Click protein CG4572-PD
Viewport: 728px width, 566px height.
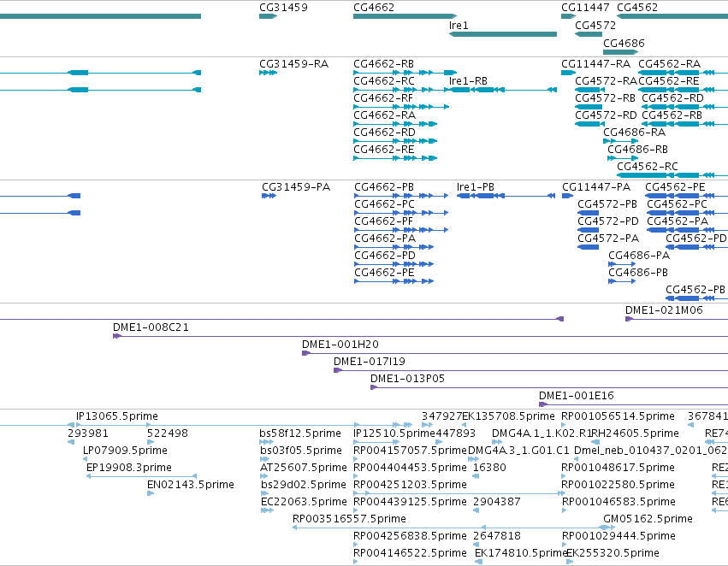588,230
